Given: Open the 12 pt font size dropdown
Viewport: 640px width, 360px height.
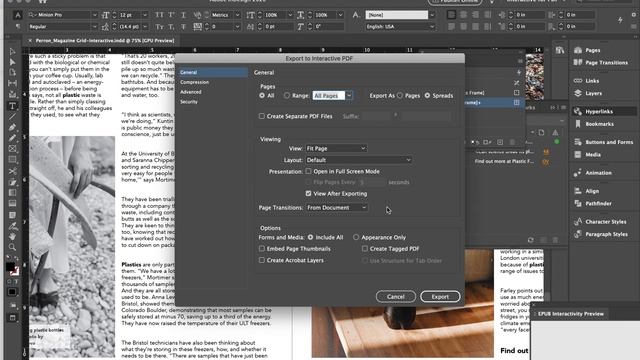Looking at the screenshot, I should tap(145, 15).
